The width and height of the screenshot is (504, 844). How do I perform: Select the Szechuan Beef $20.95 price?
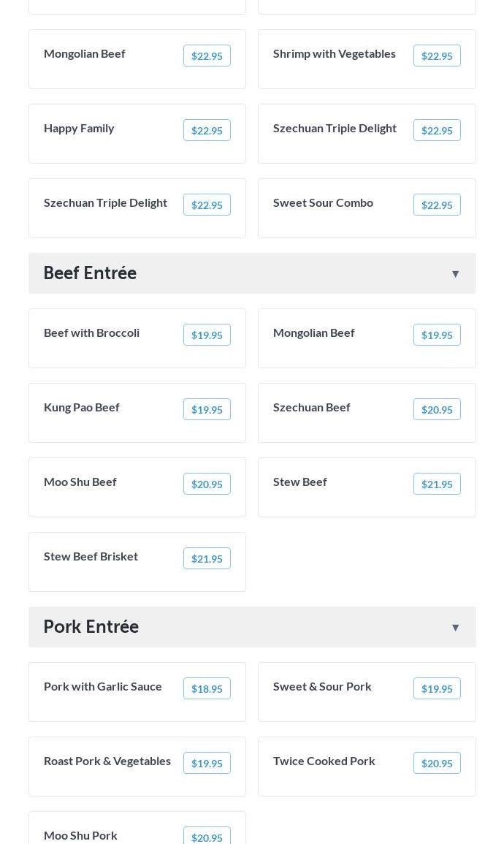tap(437, 410)
